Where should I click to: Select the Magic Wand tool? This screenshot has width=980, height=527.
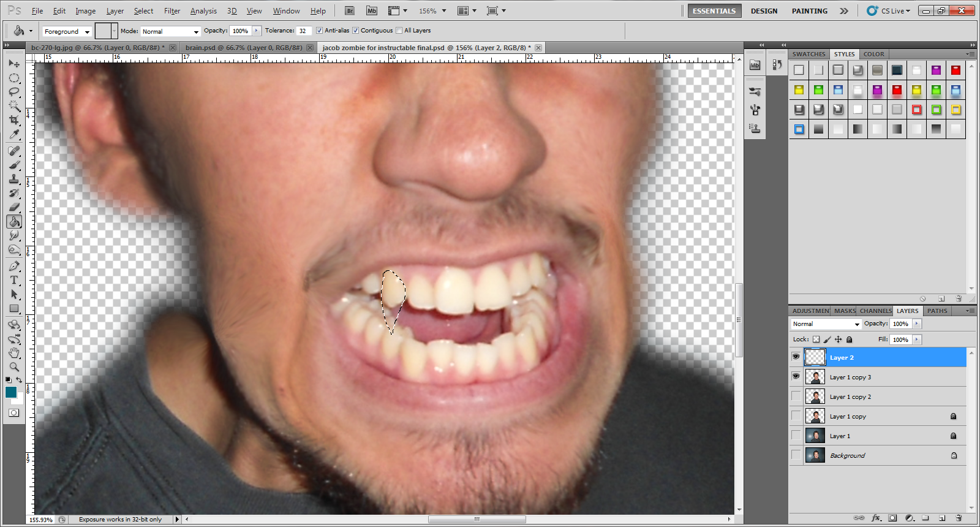[x=14, y=106]
